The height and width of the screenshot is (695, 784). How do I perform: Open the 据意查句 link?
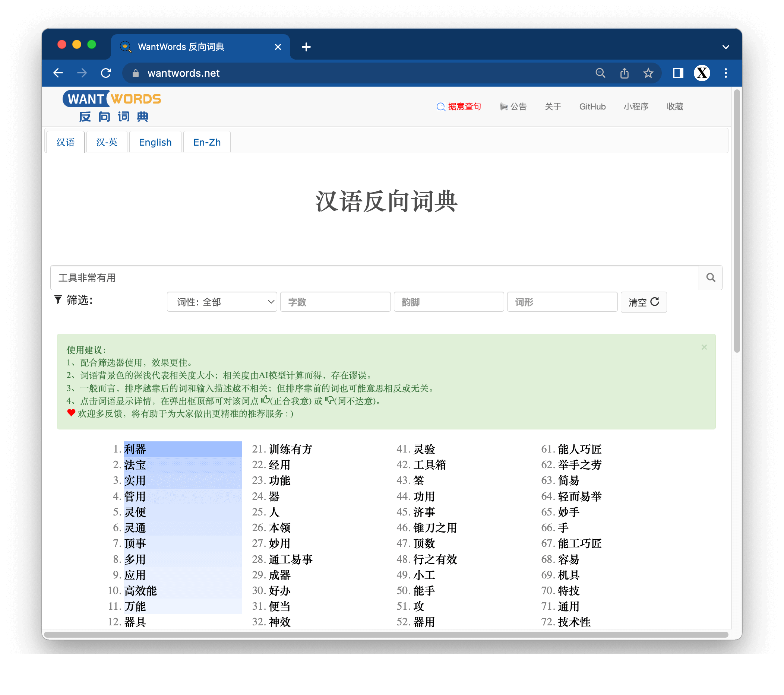click(459, 107)
